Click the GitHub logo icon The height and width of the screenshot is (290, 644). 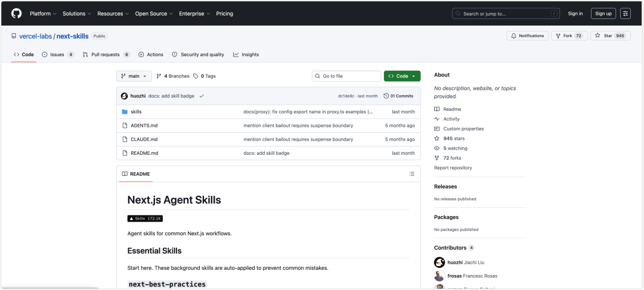point(17,14)
